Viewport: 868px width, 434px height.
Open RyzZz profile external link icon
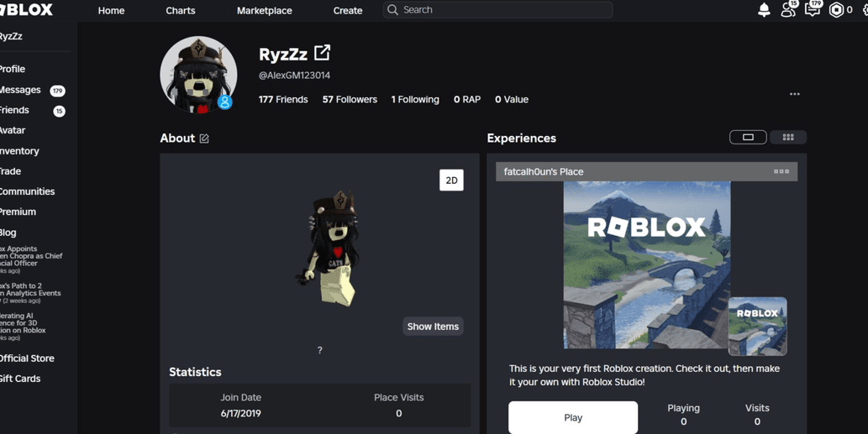(322, 53)
